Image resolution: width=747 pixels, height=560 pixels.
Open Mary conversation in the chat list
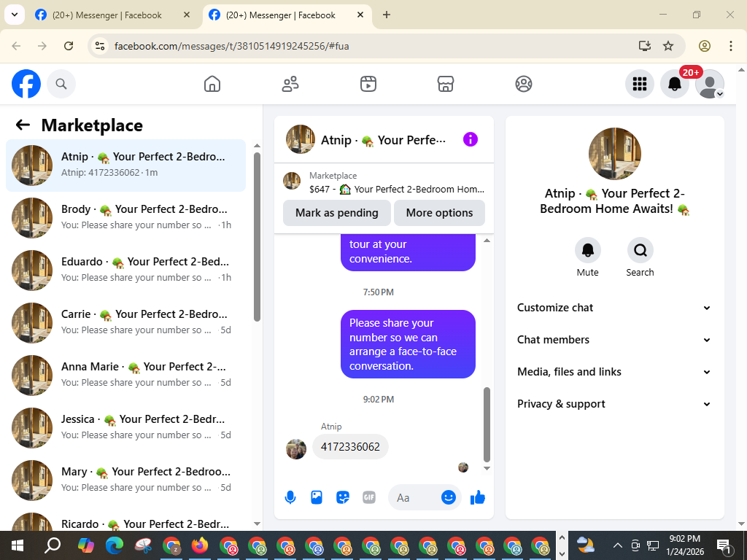125,480
